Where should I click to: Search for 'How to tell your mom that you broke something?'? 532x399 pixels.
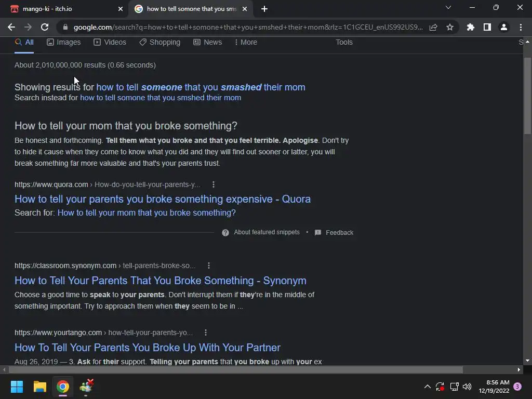147,212
